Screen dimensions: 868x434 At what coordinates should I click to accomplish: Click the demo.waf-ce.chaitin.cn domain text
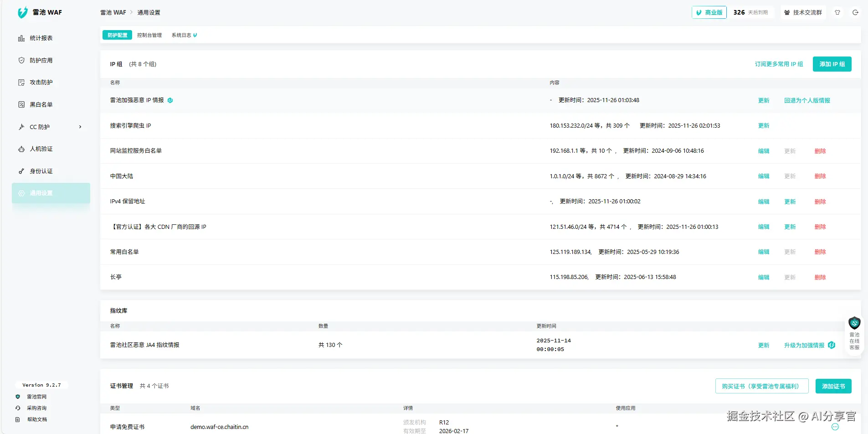click(220, 427)
